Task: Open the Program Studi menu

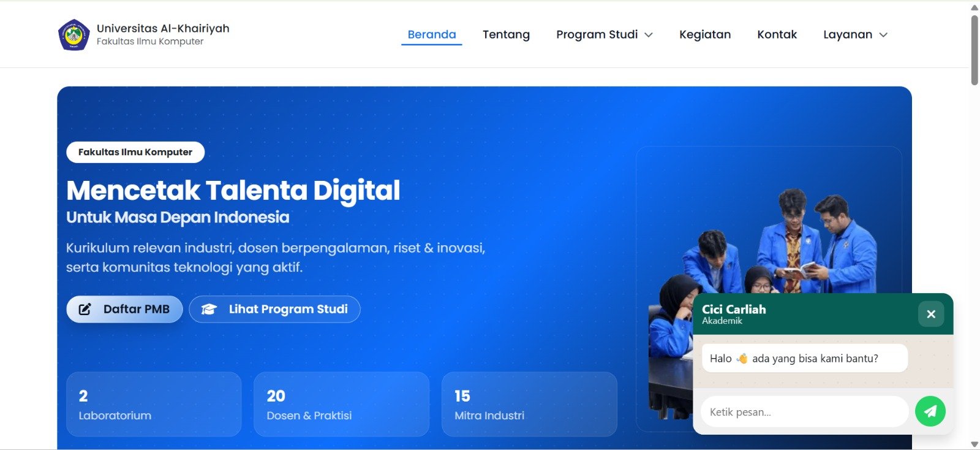Action: coord(604,34)
